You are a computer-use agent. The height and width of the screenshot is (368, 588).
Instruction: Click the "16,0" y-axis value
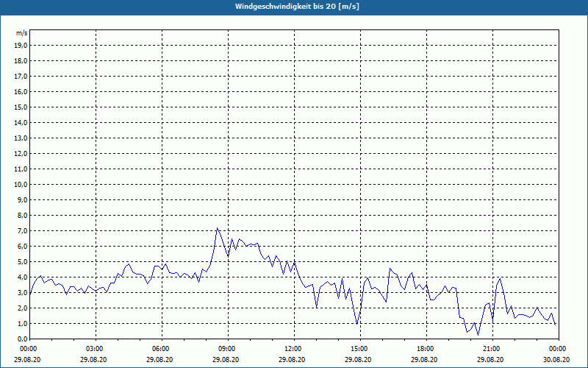pos(21,91)
